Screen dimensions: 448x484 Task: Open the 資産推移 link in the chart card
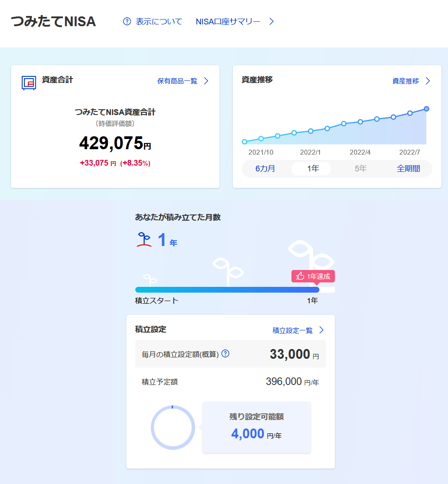click(405, 81)
